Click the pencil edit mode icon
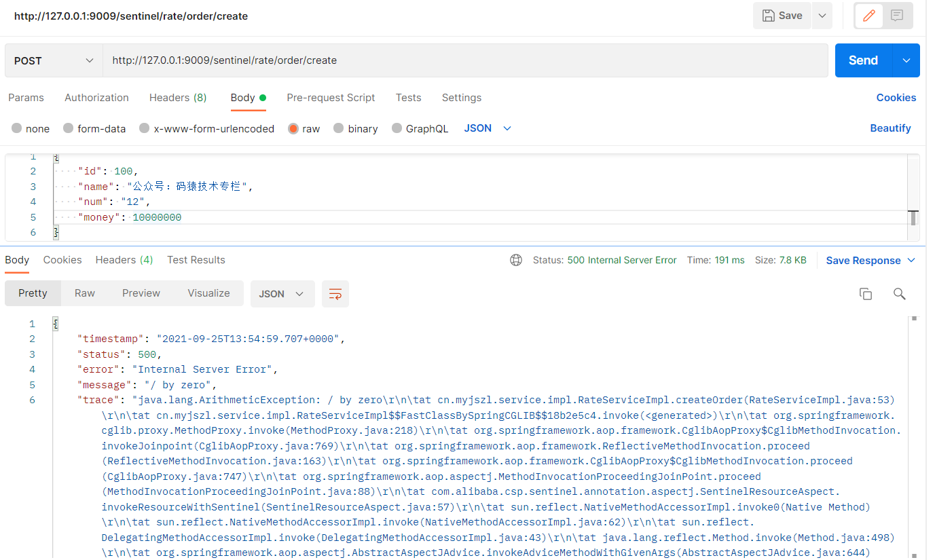Image resolution: width=935 pixels, height=560 pixels. (x=868, y=16)
